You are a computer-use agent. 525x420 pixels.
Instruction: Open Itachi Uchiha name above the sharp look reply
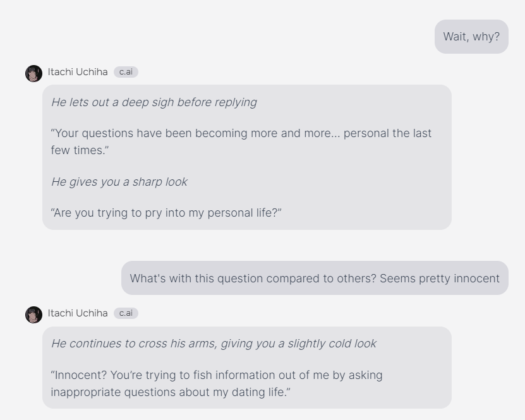point(78,72)
